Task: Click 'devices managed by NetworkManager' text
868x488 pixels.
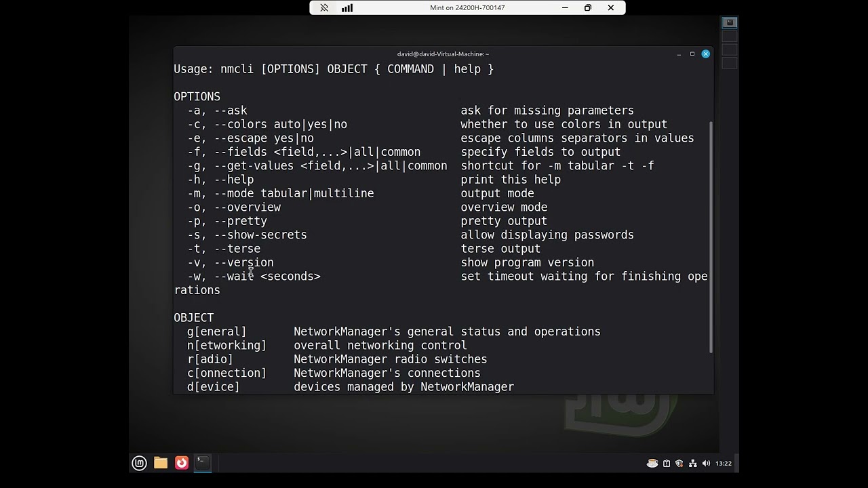Action: pos(403,387)
